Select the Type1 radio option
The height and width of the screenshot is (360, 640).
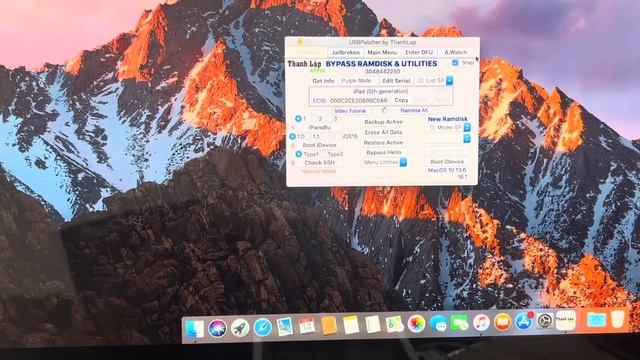(298, 154)
